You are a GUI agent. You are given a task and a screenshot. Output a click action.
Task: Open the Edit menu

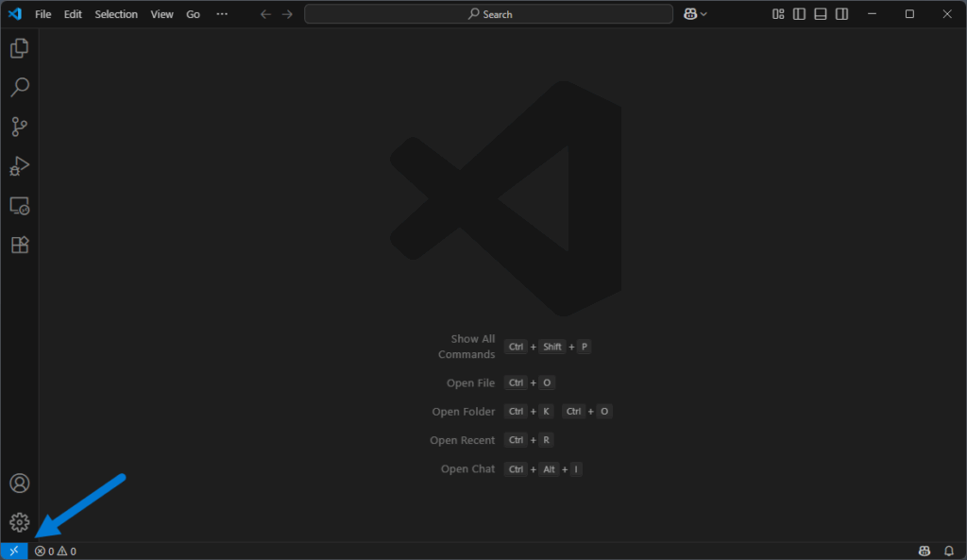[x=73, y=14]
